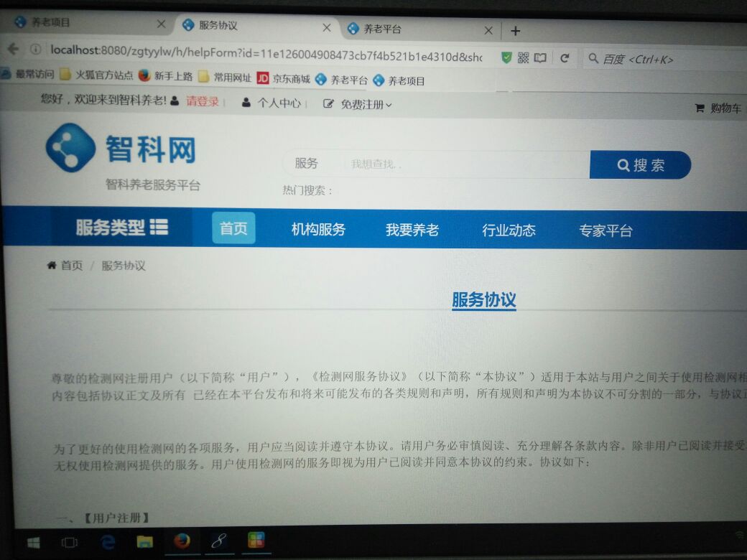Select 机构服务 in the navigation bar

coord(318,230)
